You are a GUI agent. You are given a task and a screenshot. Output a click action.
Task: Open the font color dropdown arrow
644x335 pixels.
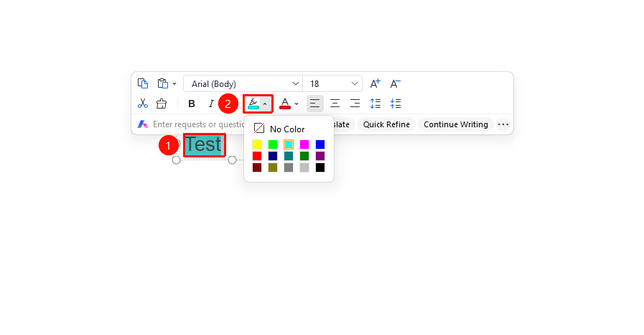point(297,104)
